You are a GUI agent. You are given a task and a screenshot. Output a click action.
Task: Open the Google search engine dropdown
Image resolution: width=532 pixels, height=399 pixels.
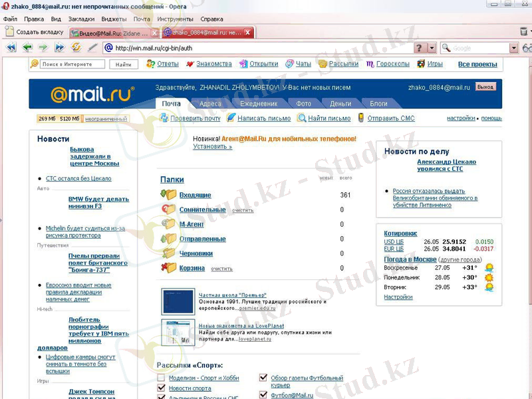click(513, 48)
